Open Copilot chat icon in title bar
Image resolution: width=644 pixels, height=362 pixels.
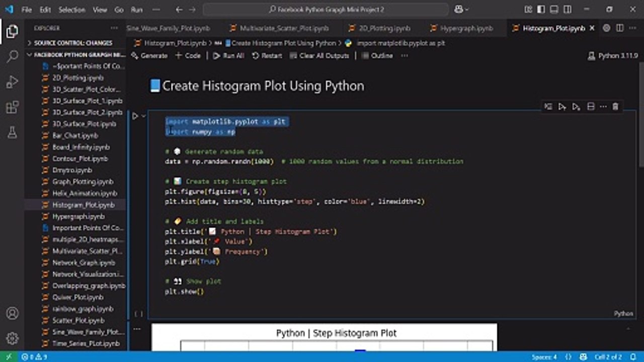pyautogui.click(x=458, y=9)
